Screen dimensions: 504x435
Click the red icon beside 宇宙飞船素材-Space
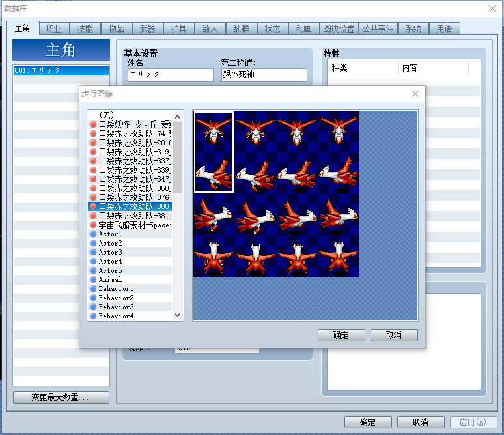(x=93, y=225)
